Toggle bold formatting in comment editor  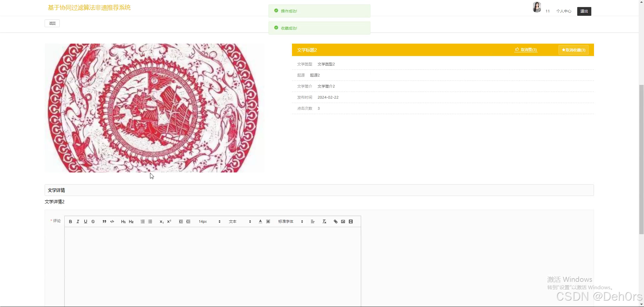(70, 221)
